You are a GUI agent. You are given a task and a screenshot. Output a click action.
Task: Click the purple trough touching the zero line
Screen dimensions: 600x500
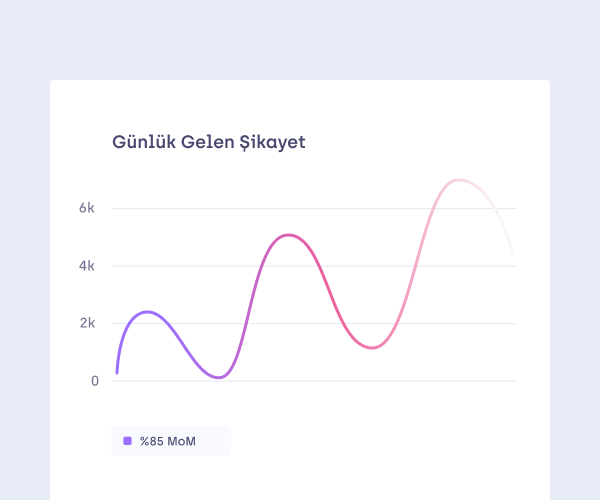click(x=219, y=377)
